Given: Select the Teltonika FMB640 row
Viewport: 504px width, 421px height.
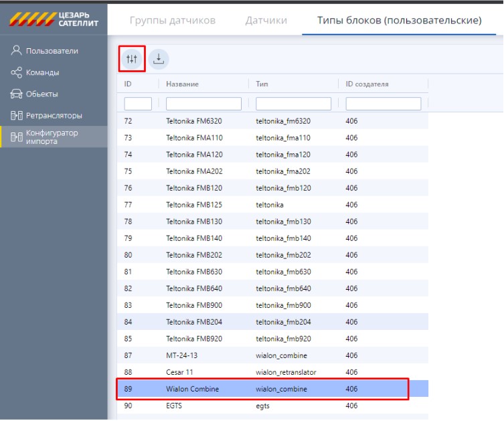Looking at the screenshot, I should 273,288.
